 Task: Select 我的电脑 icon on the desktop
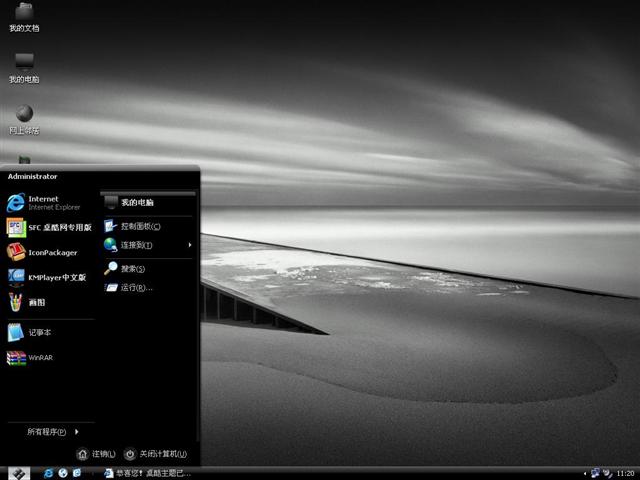[24, 67]
